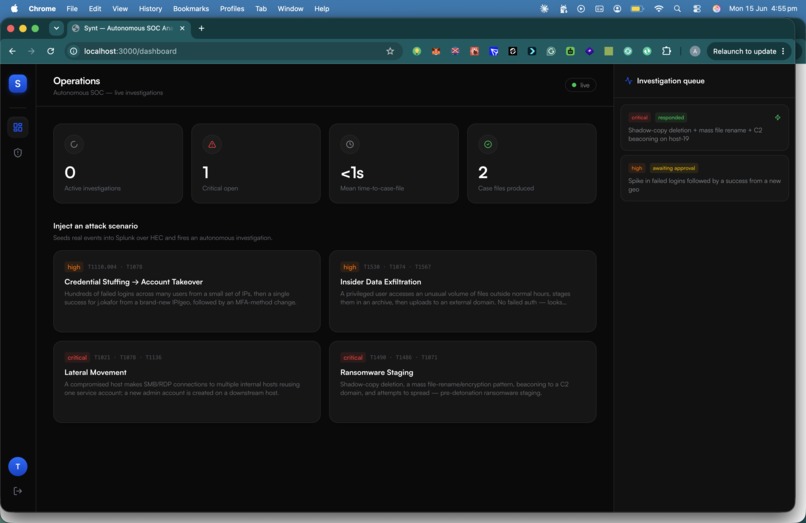Open the Window menu
806x523 pixels.
click(x=290, y=9)
